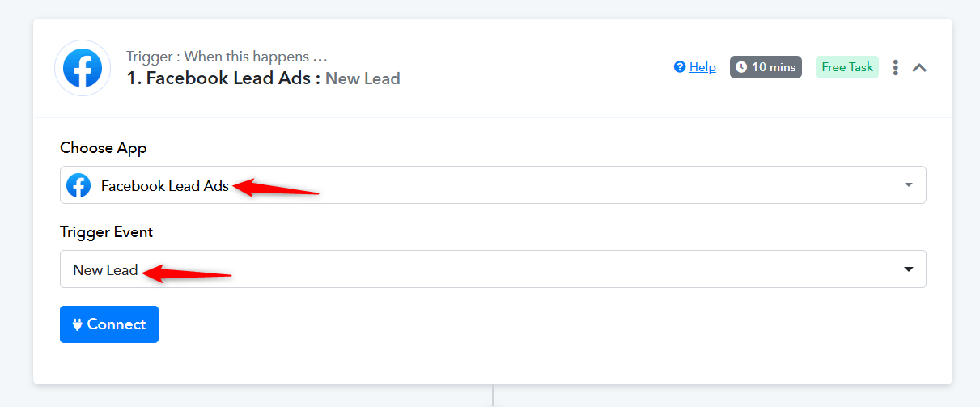Click the black caret arrow of Trigger Event
This screenshot has width=980, height=407.
click(909, 269)
